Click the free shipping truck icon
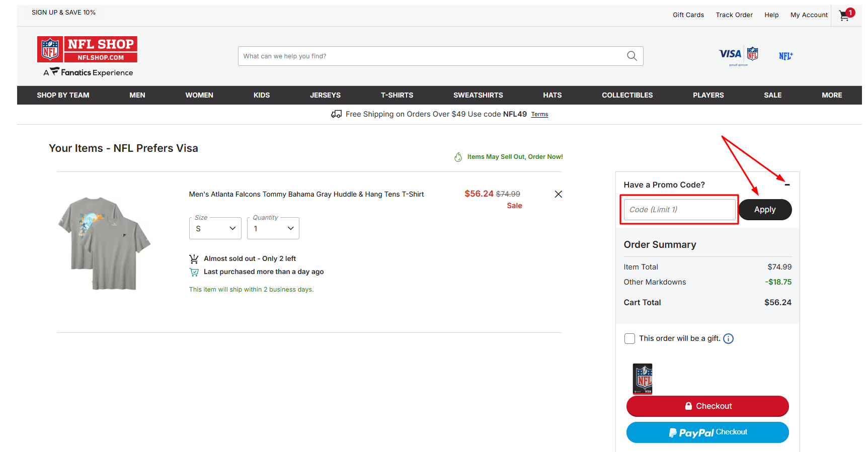Screen dimensions: 868x452 pos(336,114)
